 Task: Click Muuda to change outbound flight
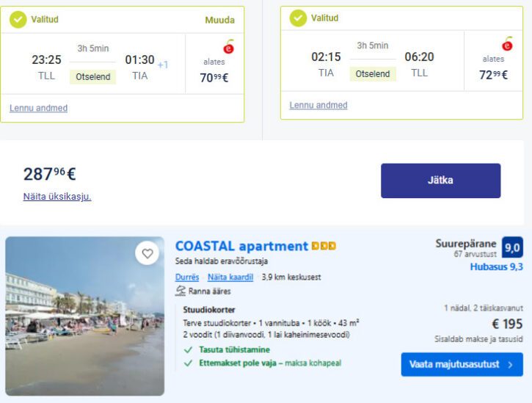[x=219, y=20]
